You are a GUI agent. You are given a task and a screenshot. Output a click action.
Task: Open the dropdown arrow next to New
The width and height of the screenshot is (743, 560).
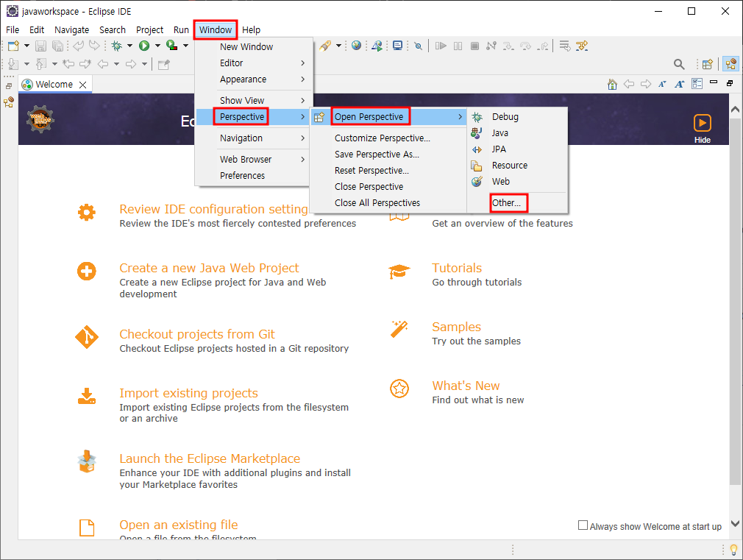pyautogui.click(x=26, y=46)
